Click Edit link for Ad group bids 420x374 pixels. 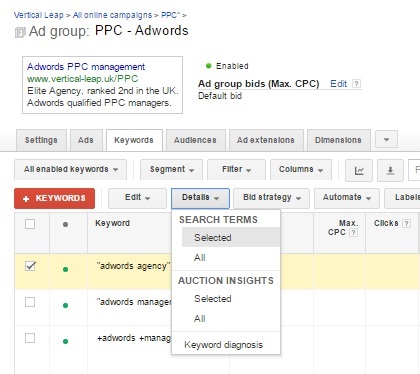tap(338, 83)
